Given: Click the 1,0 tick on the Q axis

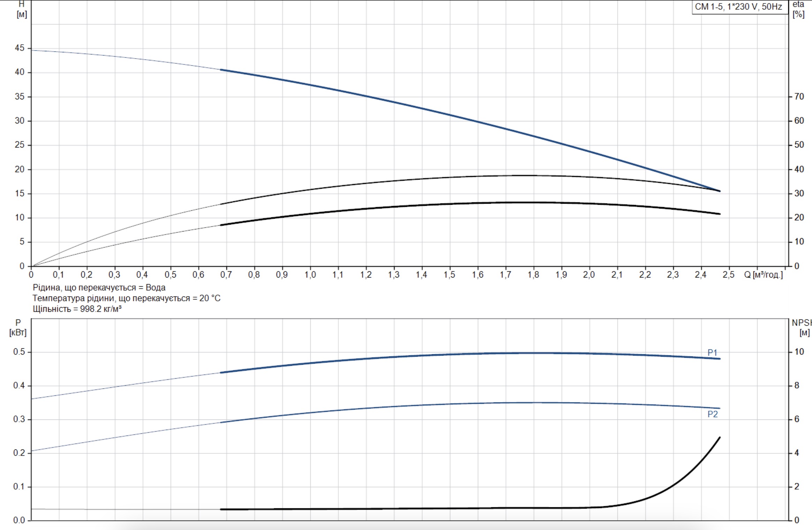Looking at the screenshot, I should (310, 275).
